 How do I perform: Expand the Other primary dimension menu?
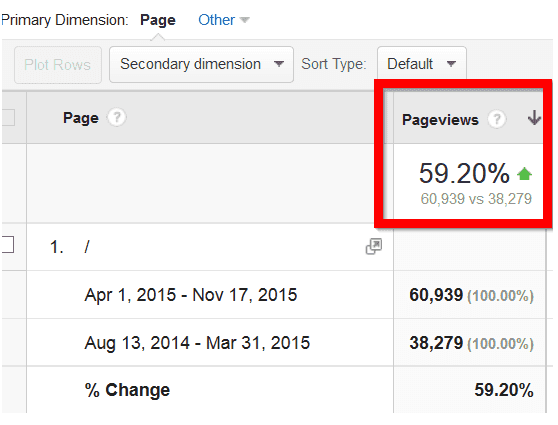coord(224,20)
